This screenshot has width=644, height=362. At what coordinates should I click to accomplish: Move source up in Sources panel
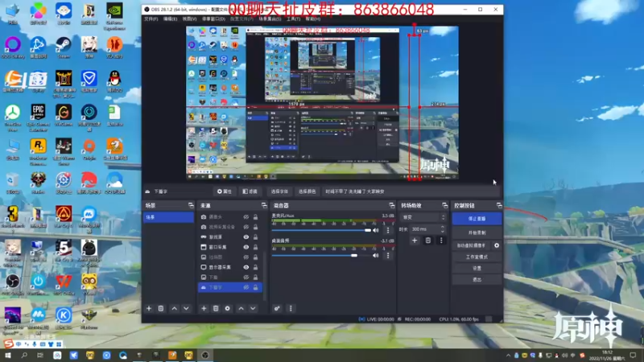point(241,308)
